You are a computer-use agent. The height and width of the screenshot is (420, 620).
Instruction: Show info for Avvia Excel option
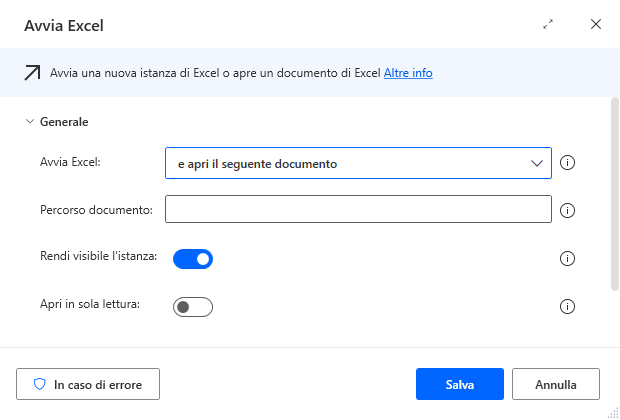(567, 163)
